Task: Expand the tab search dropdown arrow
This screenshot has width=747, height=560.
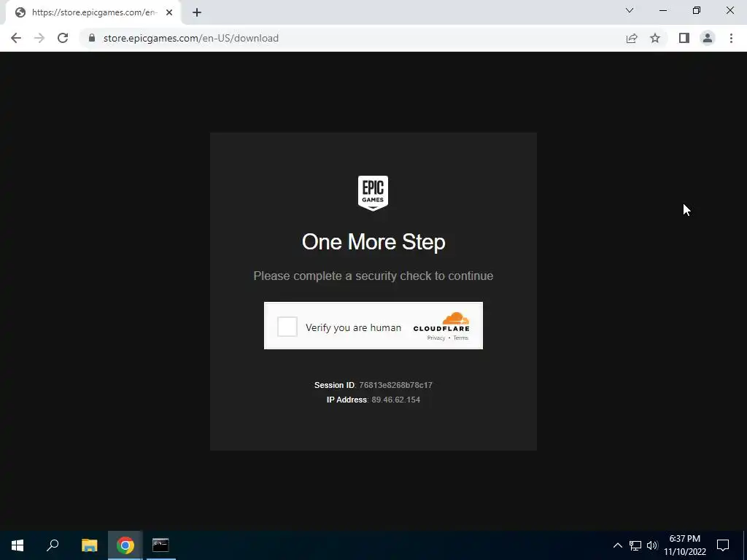Action: pos(630,10)
